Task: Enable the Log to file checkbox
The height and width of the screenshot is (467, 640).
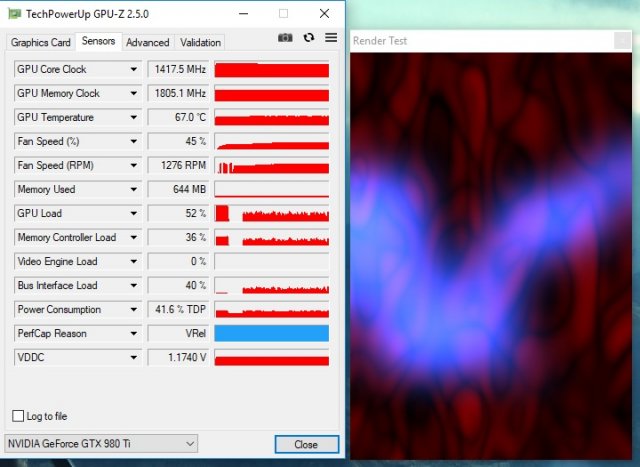Action: (x=18, y=416)
